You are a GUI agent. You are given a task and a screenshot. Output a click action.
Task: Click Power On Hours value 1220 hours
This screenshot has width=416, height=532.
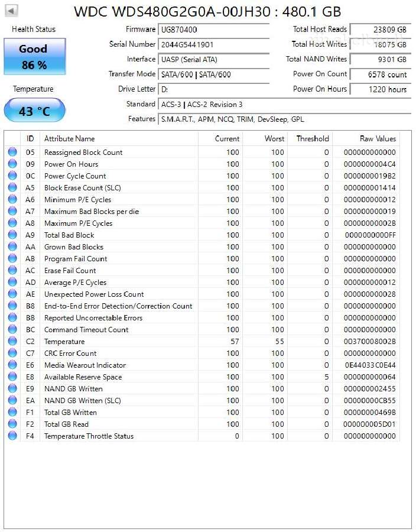click(381, 89)
